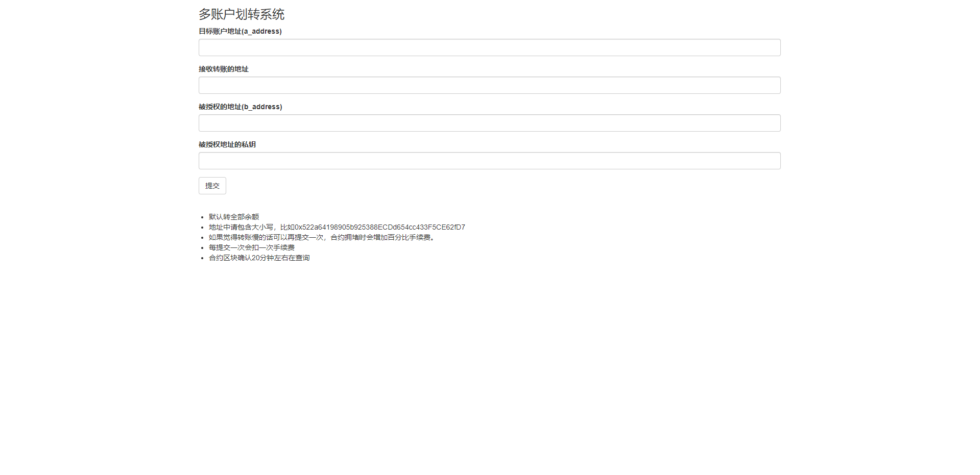Click the 被授权地址的私钥 label
This screenshot has height=475, width=980.
click(227, 144)
